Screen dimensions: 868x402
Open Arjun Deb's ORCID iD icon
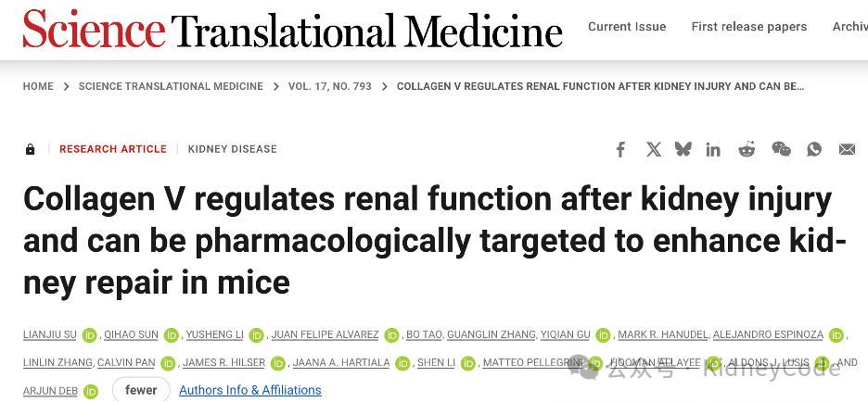point(91,391)
